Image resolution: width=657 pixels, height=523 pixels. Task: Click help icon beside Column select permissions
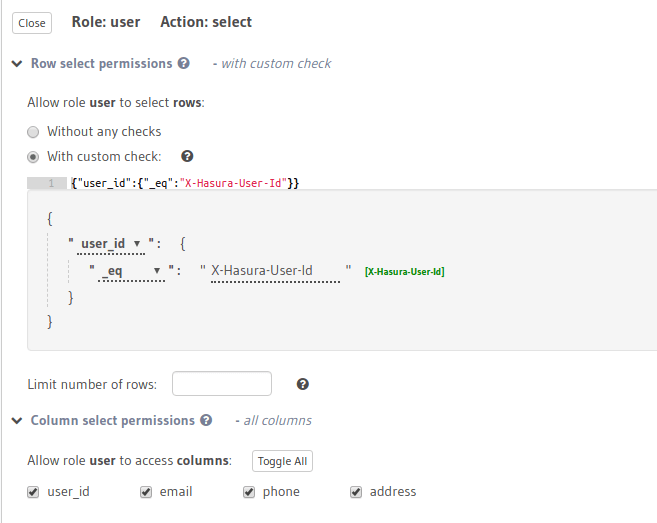click(206, 421)
